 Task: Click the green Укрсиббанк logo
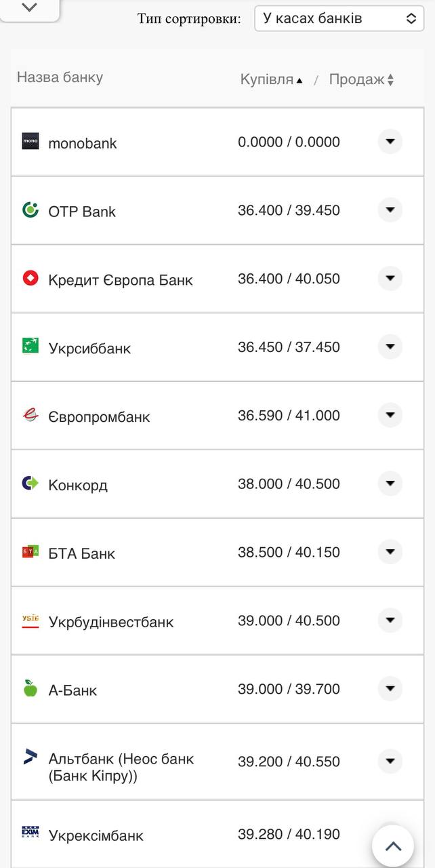(31, 347)
